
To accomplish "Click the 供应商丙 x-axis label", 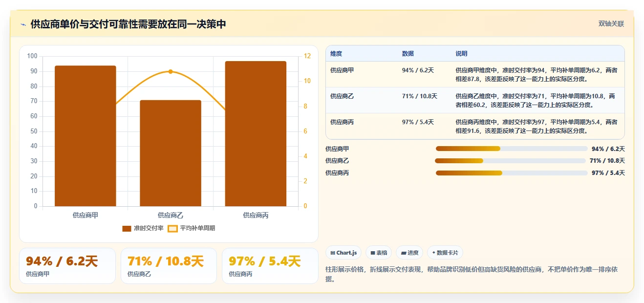I will [256, 215].
